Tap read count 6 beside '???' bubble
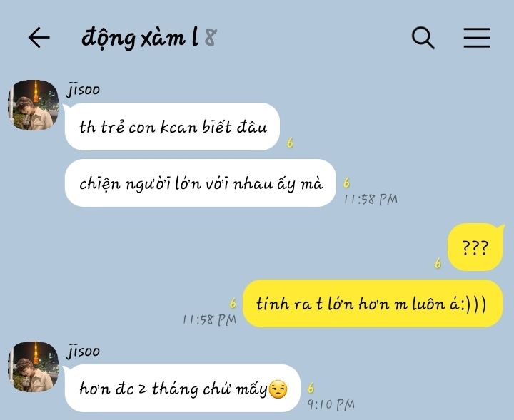Image resolution: width=514 pixels, height=420 pixels. click(438, 263)
